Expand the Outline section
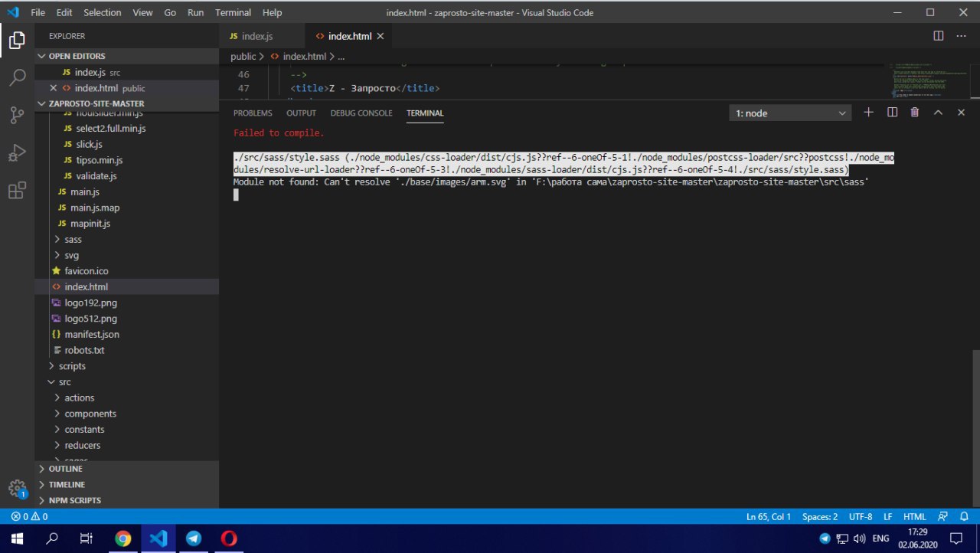The image size is (980, 553). 126,469
